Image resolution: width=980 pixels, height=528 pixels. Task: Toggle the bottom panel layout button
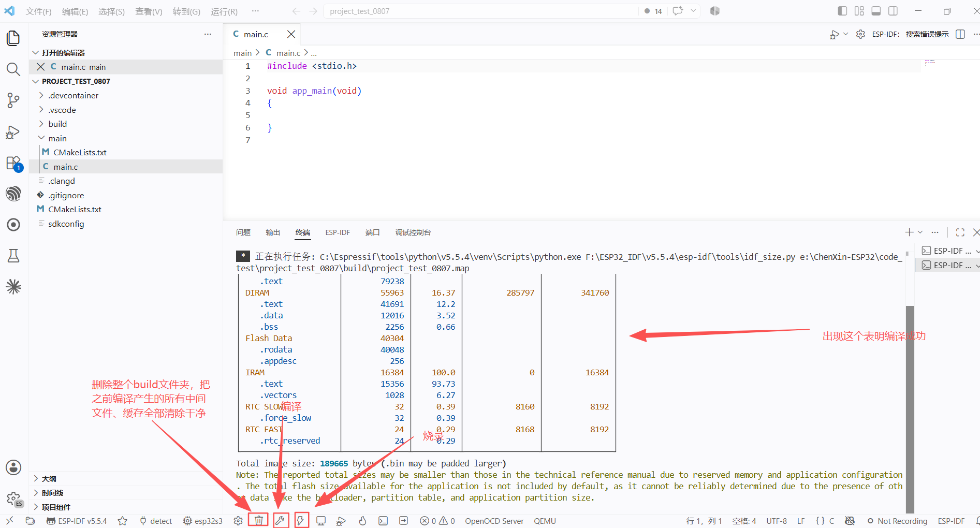(876, 11)
